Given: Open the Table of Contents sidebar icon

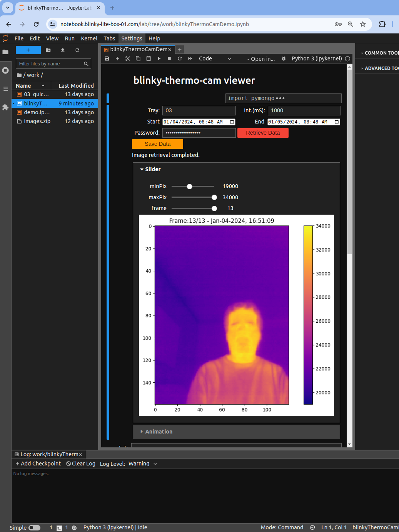Looking at the screenshot, I should tap(5, 89).
